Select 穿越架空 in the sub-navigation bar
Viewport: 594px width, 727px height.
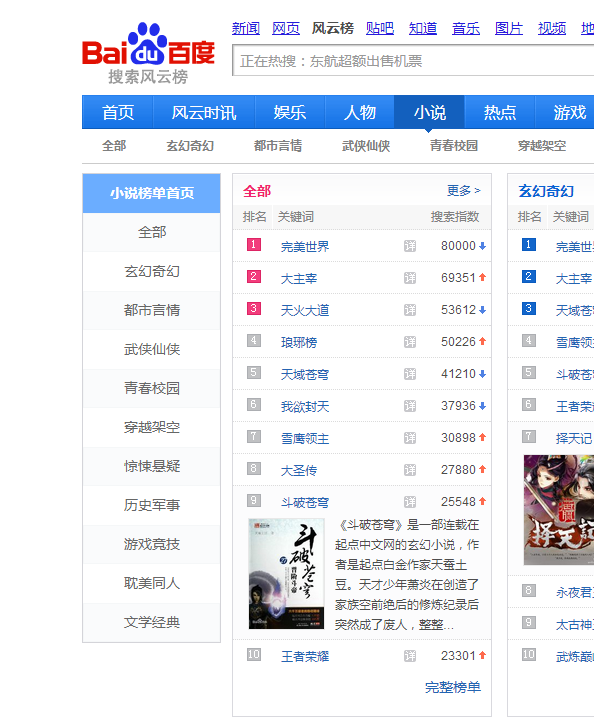[542, 146]
